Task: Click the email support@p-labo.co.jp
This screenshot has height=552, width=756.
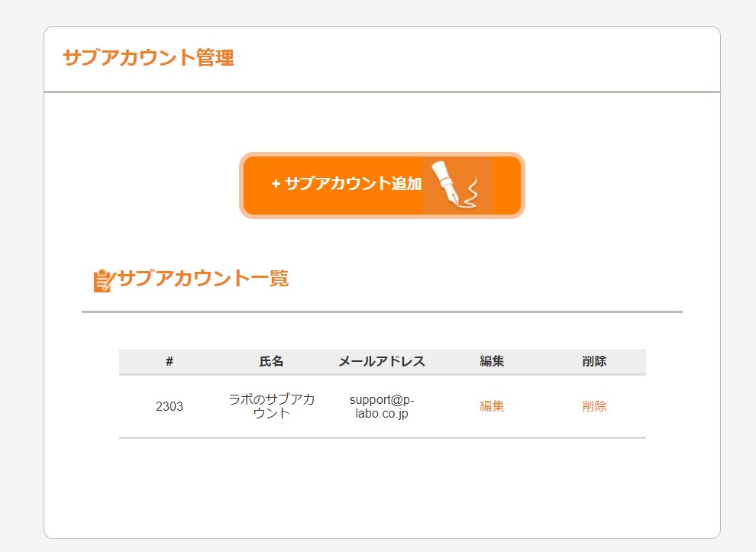Action: tap(382, 406)
